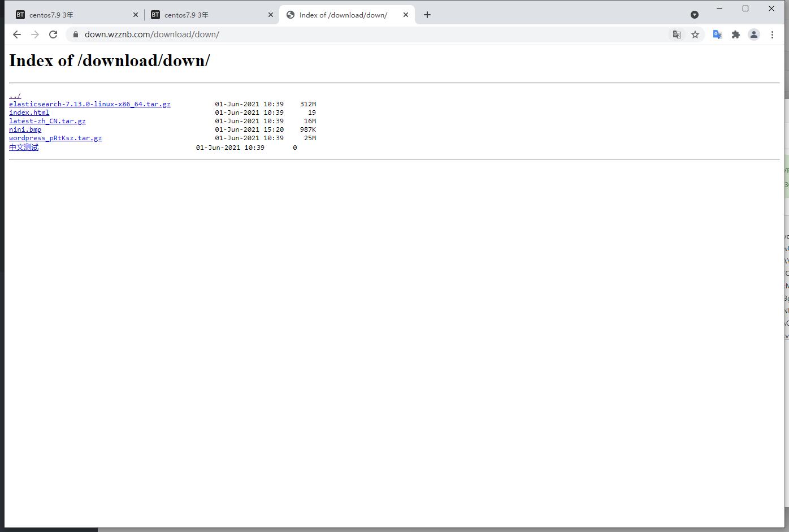The height and width of the screenshot is (532, 789).
Task: Maximize the Chrome window
Action: point(745,8)
